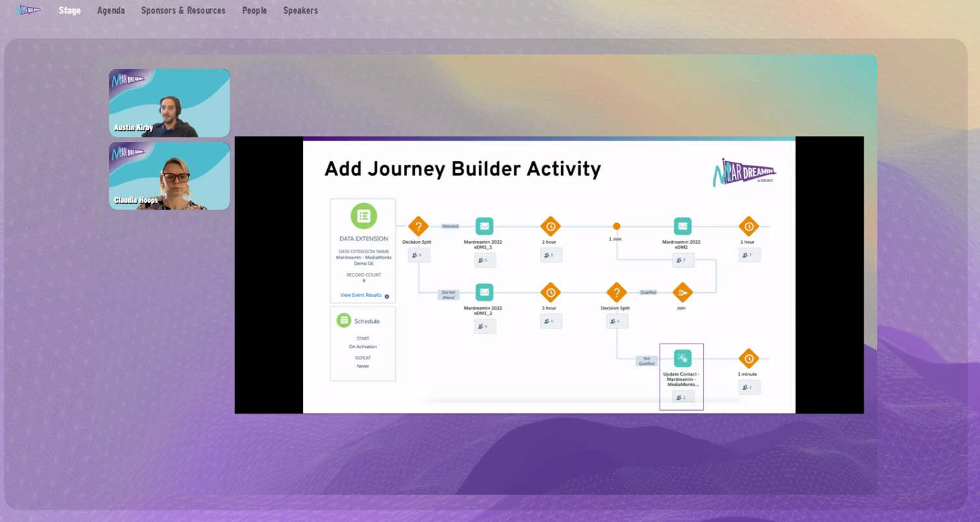Click the Decision Split icon before the Qualified branch
980x522 pixels.
616,292
